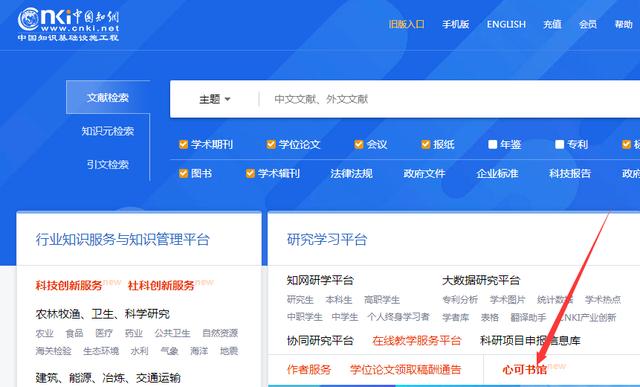640x387 pixels.
Task: Uncheck the 会议 checkbox
Action: 359,144
